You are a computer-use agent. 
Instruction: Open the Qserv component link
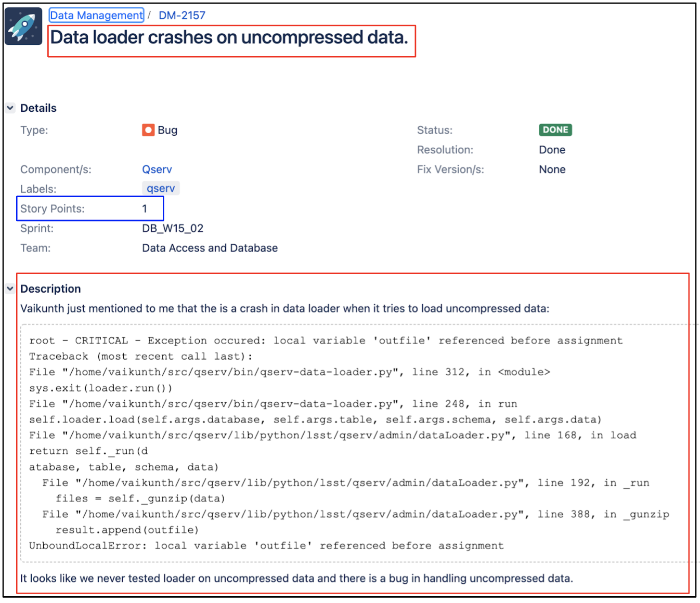click(157, 169)
